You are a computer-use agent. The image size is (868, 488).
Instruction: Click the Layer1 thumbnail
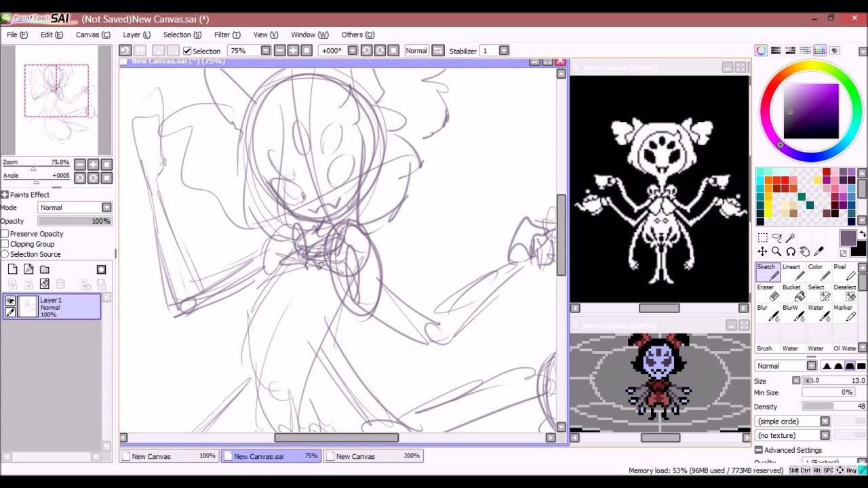[28, 307]
